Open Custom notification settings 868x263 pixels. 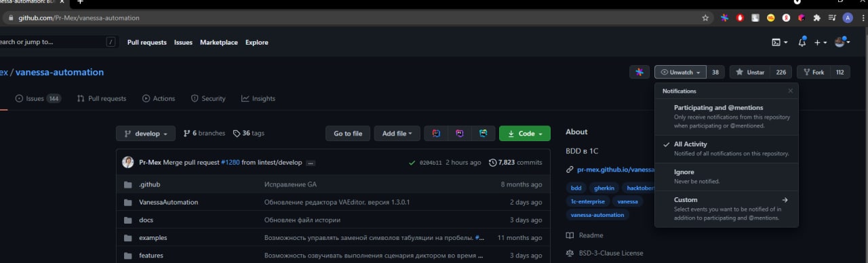tap(726, 209)
